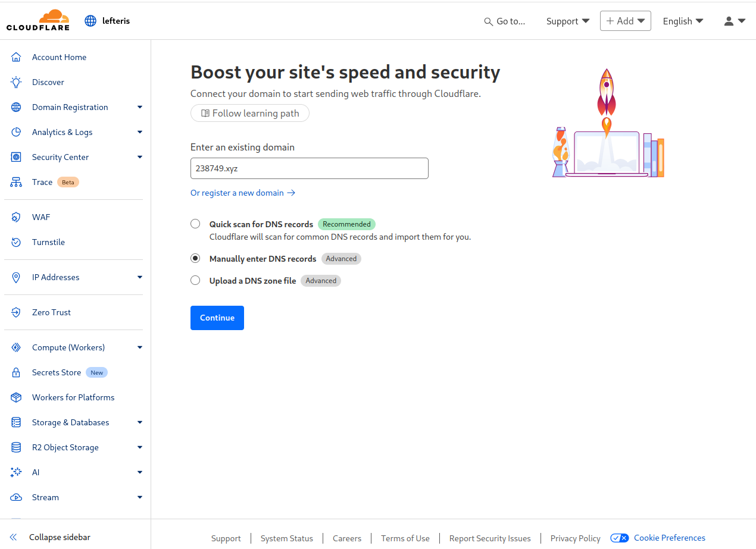756x549 pixels.
Task: Open the Add menu
Action: pyautogui.click(x=625, y=21)
